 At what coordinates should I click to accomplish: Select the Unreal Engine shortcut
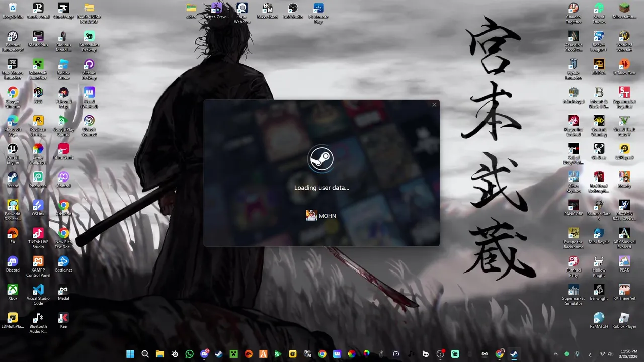[13, 154]
